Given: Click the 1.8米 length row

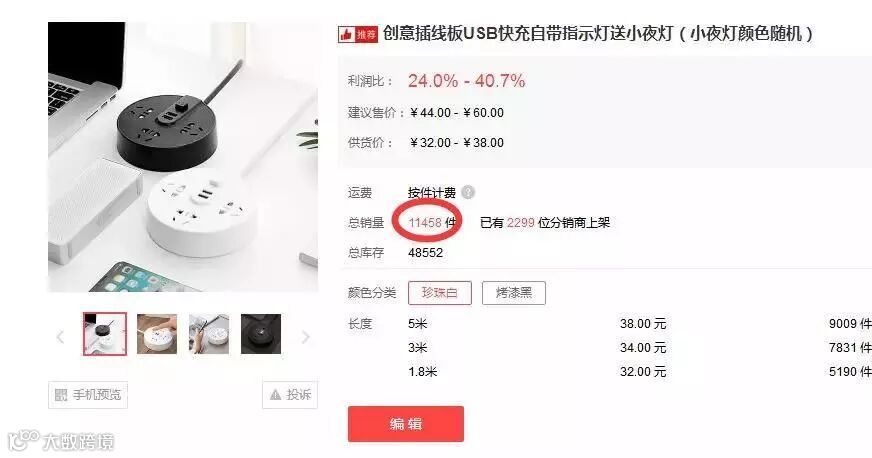Looking at the screenshot, I should pos(610,371).
